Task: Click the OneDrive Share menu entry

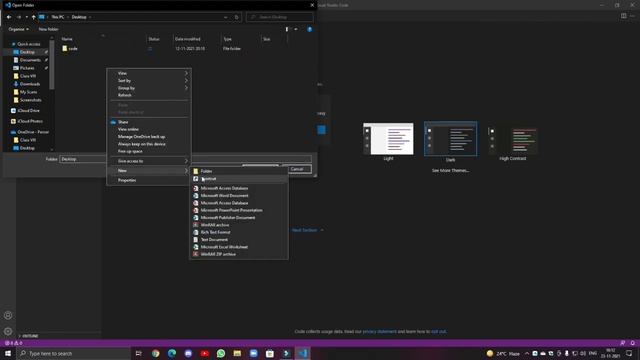Action: pos(149,122)
